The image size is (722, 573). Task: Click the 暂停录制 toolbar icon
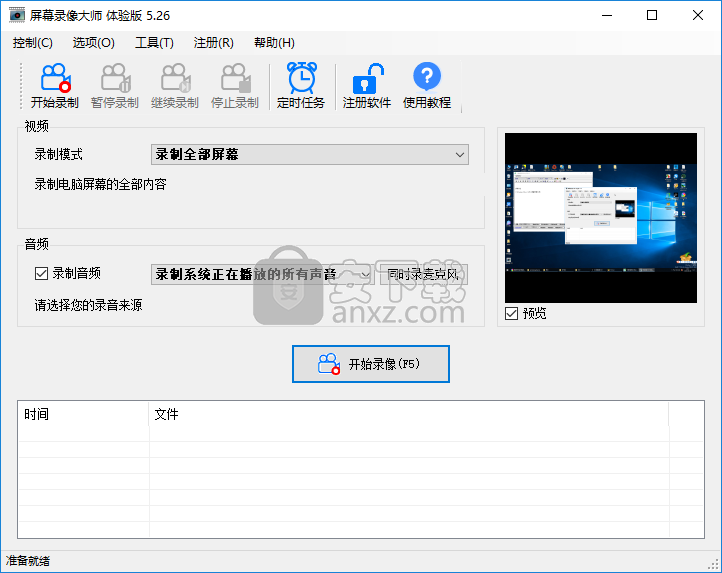[115, 86]
